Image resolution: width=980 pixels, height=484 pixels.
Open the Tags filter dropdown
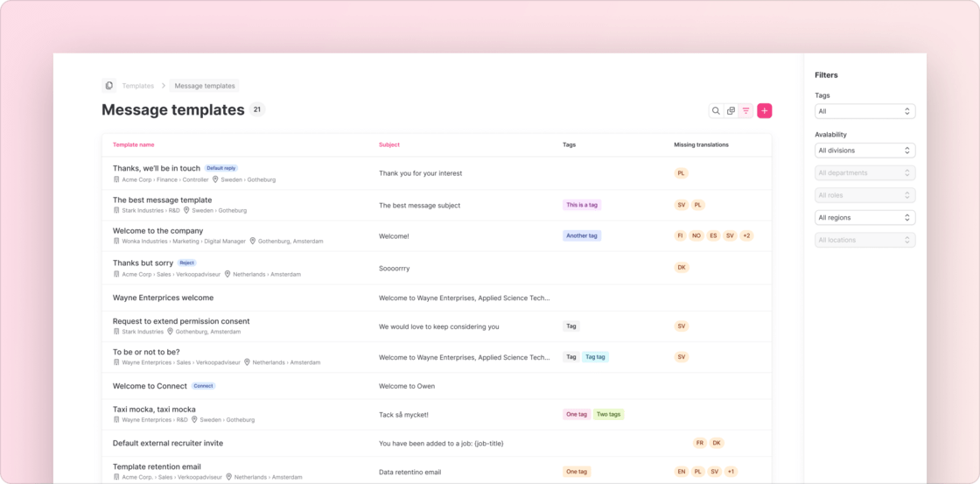tap(864, 111)
